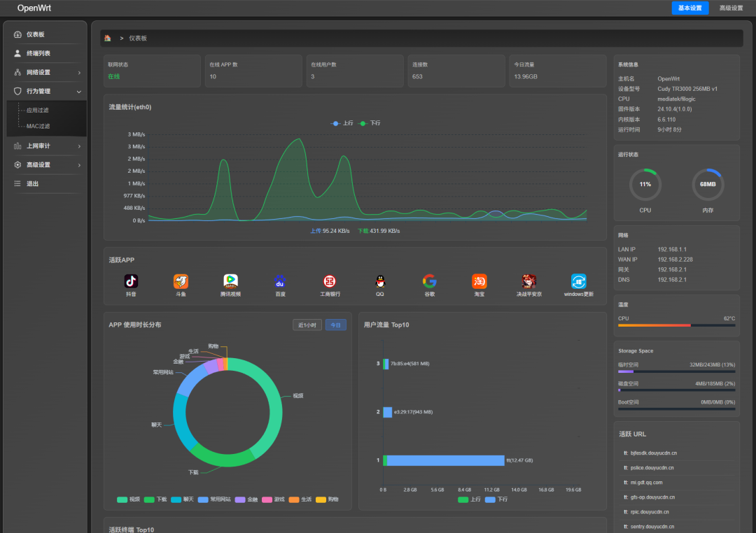Image resolution: width=756 pixels, height=533 pixels.
Task: Click the Google (谷歌) app icon
Action: tap(429, 281)
